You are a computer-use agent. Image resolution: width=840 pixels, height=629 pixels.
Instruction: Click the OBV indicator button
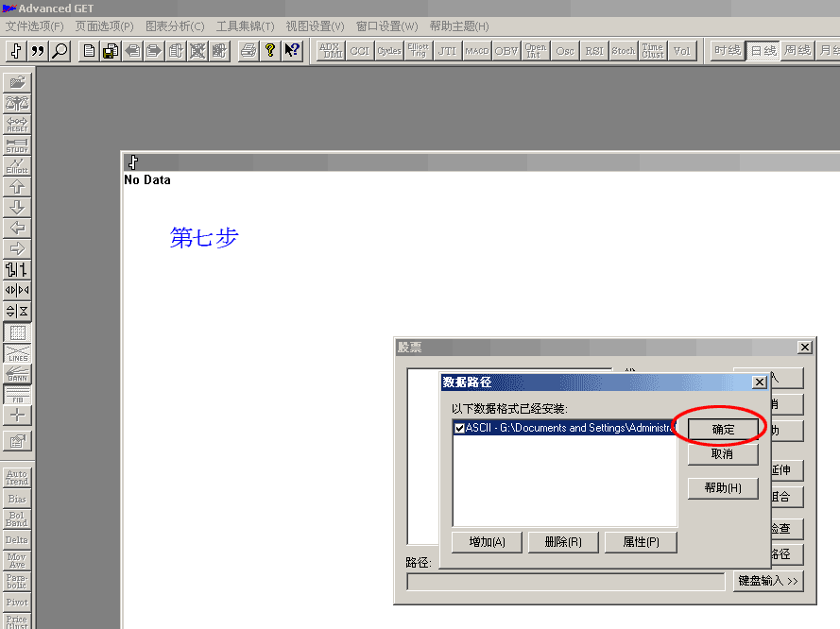point(506,51)
